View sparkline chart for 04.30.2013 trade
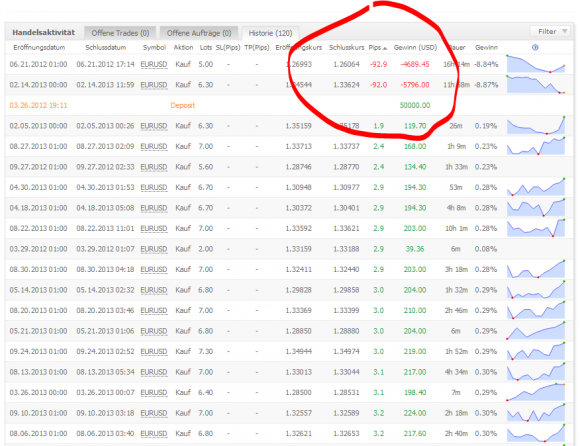Screen dimensions: 580x446 point(536,187)
